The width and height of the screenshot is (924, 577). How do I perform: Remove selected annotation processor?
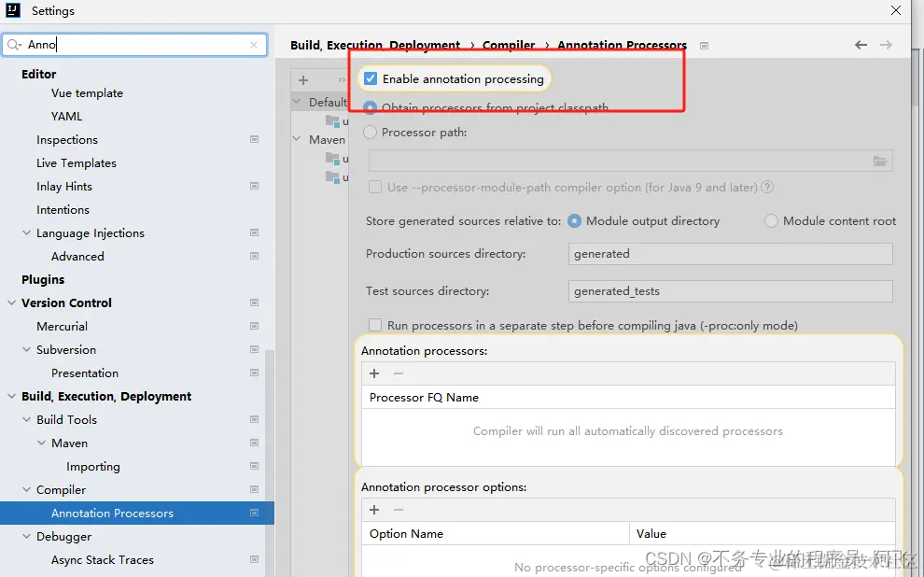[399, 373]
